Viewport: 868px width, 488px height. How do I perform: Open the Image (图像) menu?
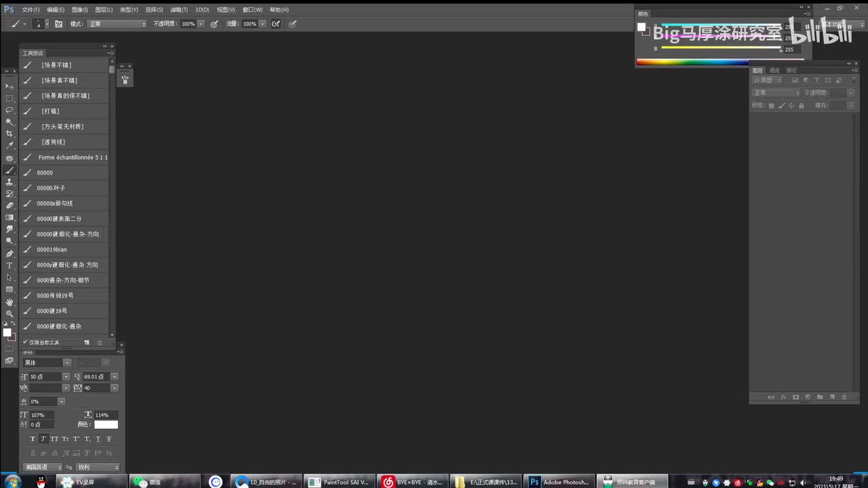(80, 9)
